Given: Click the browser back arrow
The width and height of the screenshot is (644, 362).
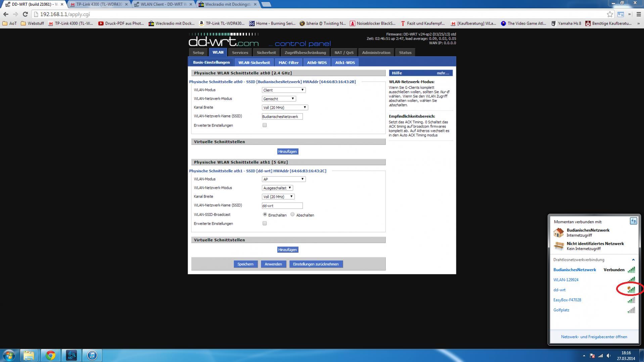Looking at the screenshot, I should tap(6, 14).
